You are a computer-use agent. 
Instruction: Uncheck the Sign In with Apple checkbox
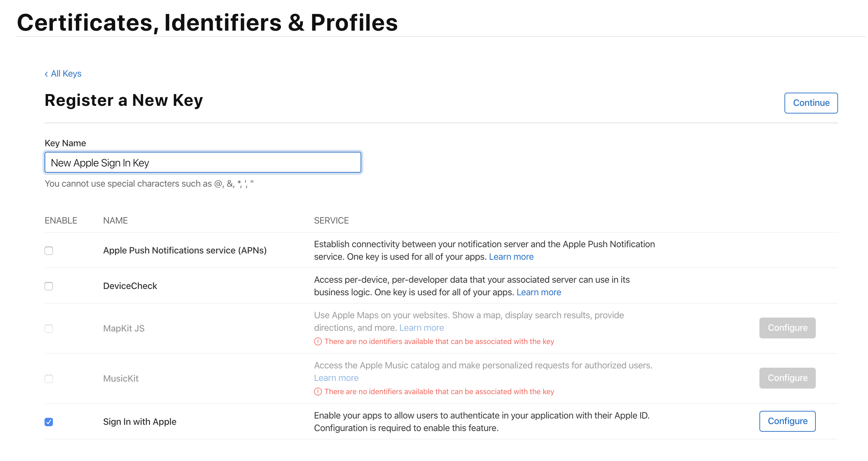(49, 422)
